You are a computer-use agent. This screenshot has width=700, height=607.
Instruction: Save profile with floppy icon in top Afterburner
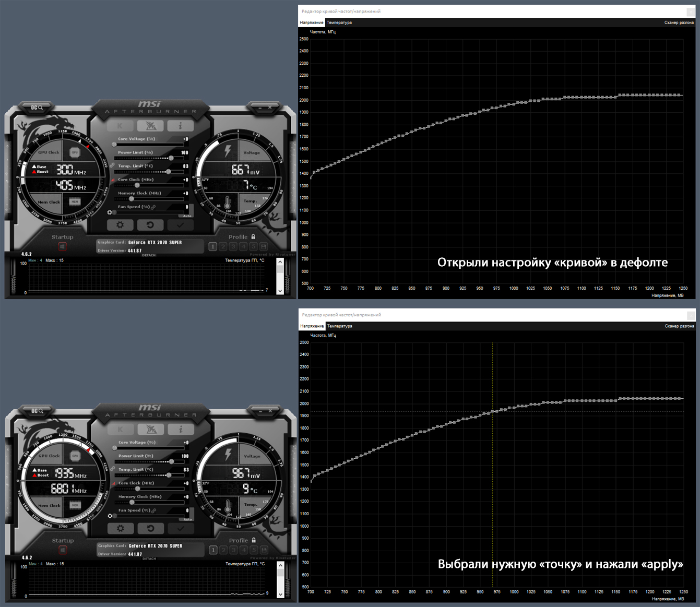264,246
